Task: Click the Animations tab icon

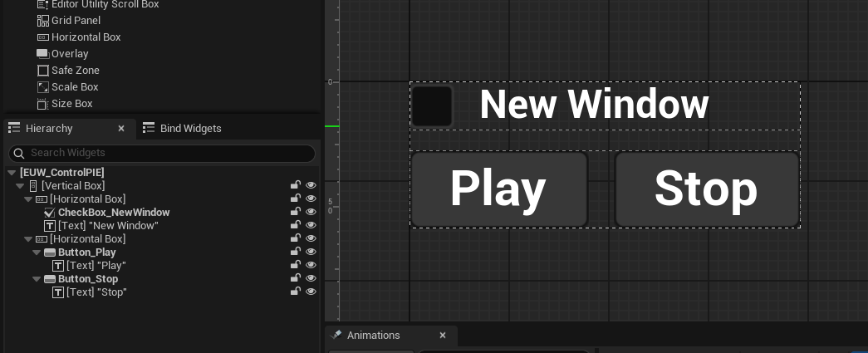Action: click(336, 336)
